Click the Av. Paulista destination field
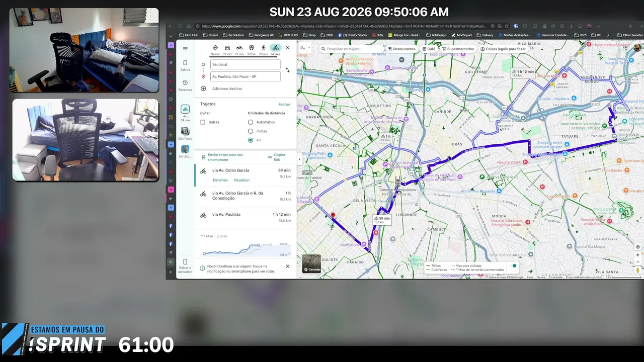This screenshot has width=644, height=362. tap(246, 76)
